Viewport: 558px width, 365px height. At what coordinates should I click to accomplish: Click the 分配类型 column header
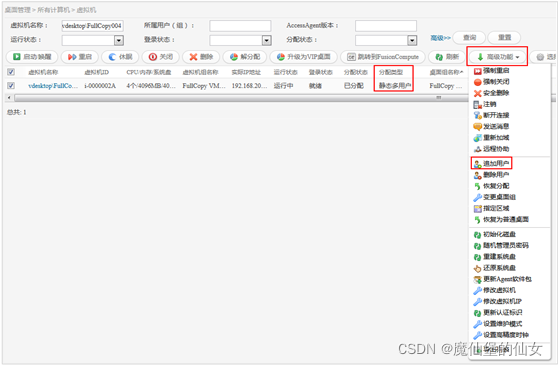[x=391, y=72]
